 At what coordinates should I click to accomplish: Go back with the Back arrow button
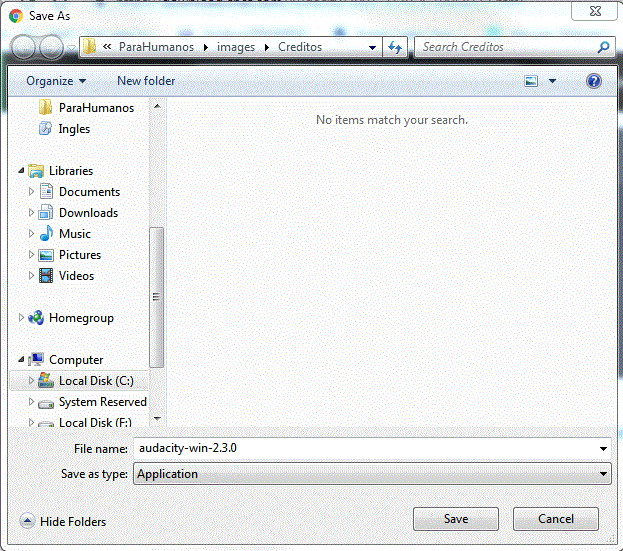click(x=23, y=47)
